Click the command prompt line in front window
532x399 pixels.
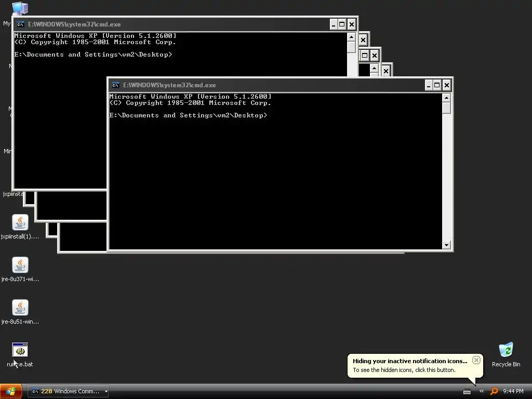pos(188,115)
